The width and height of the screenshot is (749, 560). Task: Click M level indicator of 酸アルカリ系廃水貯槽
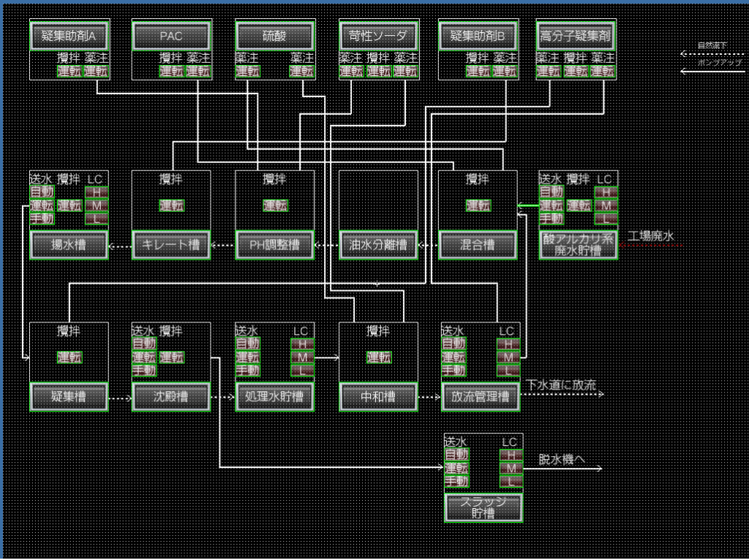point(604,205)
